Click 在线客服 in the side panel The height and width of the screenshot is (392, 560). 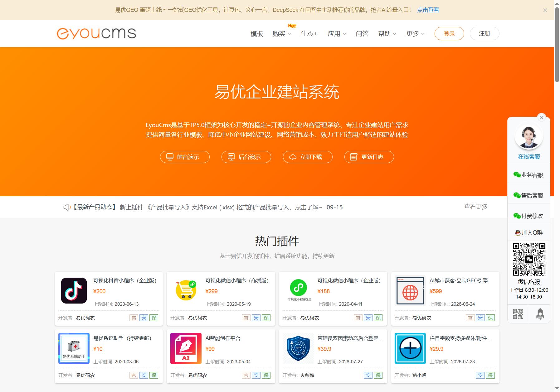click(x=529, y=157)
